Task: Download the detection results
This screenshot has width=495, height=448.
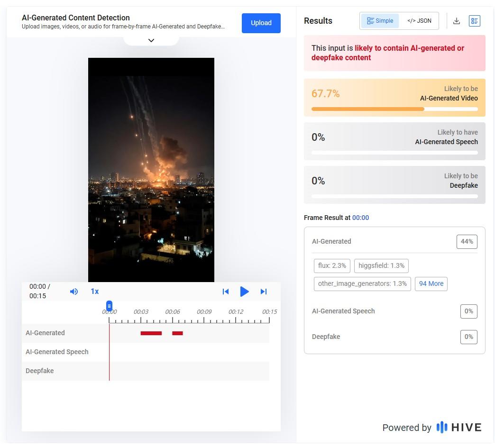Action: click(x=456, y=21)
